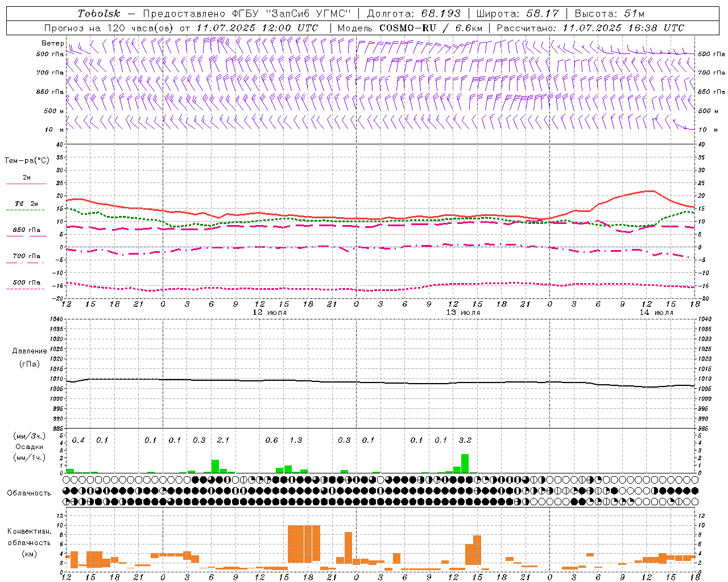The image size is (728, 582).
Task: Click the 3.2 precipitation value
Action: click(x=465, y=440)
